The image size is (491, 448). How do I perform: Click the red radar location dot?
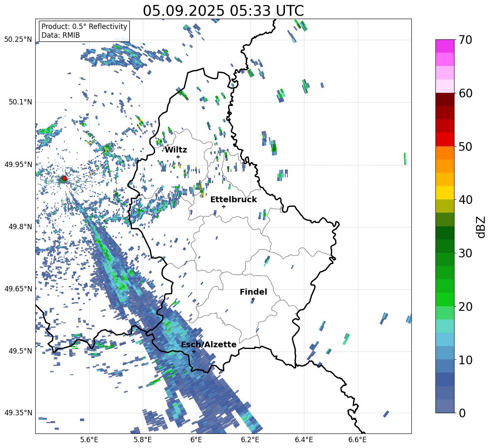(64, 179)
